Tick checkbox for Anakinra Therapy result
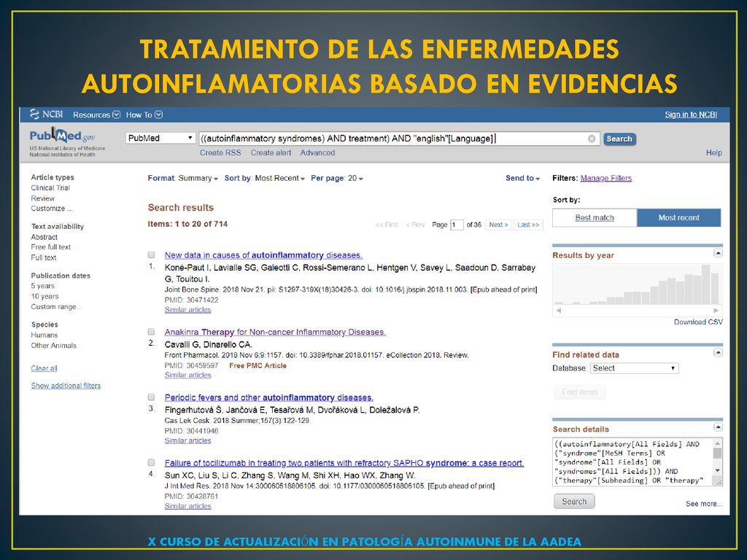 point(152,332)
